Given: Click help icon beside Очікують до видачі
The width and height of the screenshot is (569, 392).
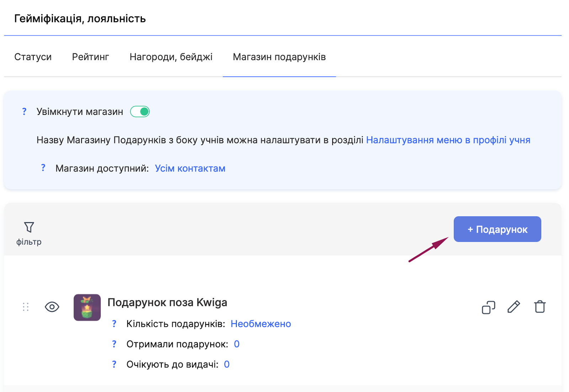Looking at the screenshot, I should point(114,364).
